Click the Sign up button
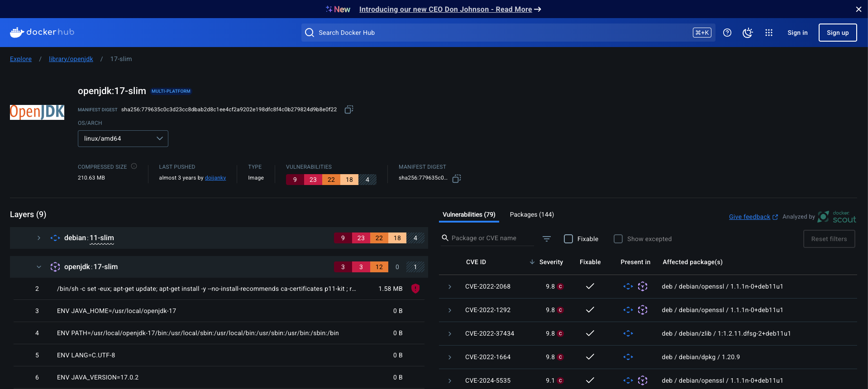This screenshot has width=868, height=389. pos(838,33)
